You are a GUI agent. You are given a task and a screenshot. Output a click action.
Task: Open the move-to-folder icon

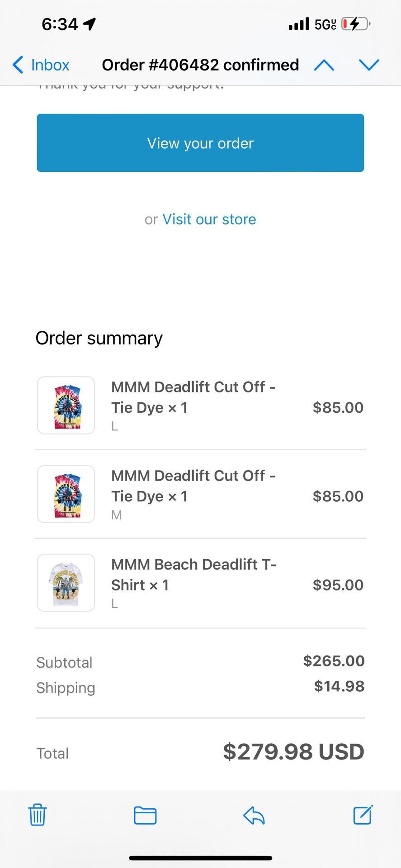[x=145, y=815]
